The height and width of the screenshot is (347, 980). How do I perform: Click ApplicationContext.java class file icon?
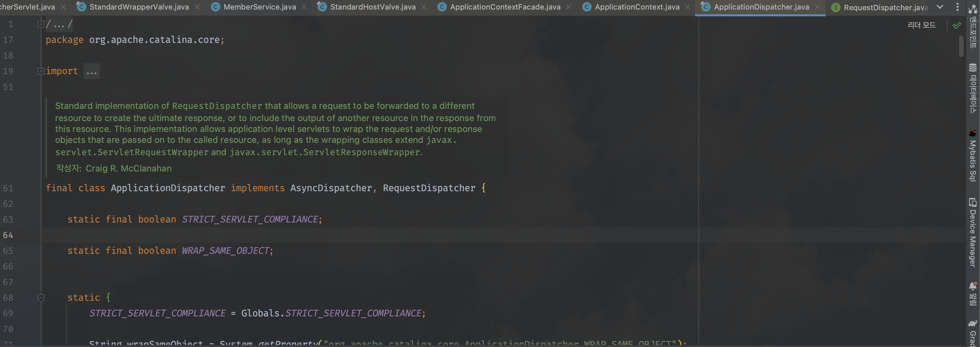click(587, 6)
